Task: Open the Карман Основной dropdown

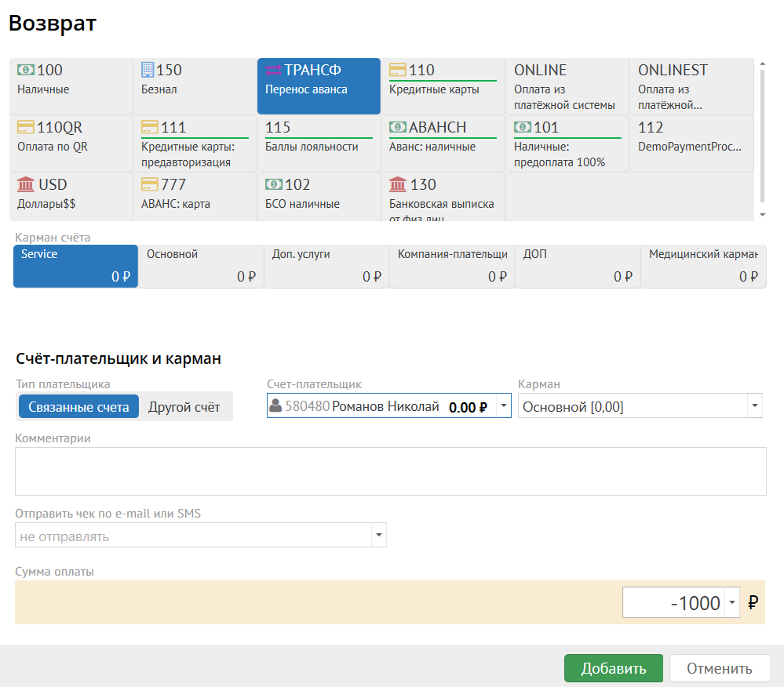Action: point(754,406)
